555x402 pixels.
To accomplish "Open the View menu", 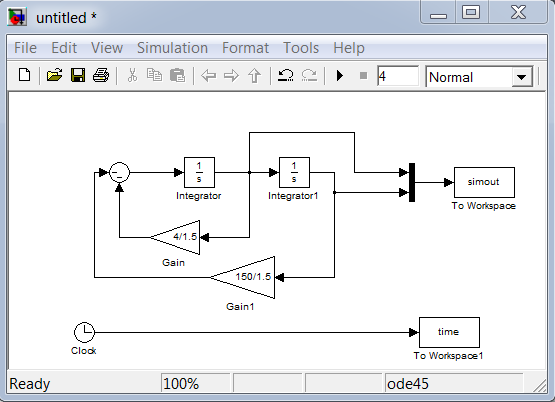I will click(107, 48).
